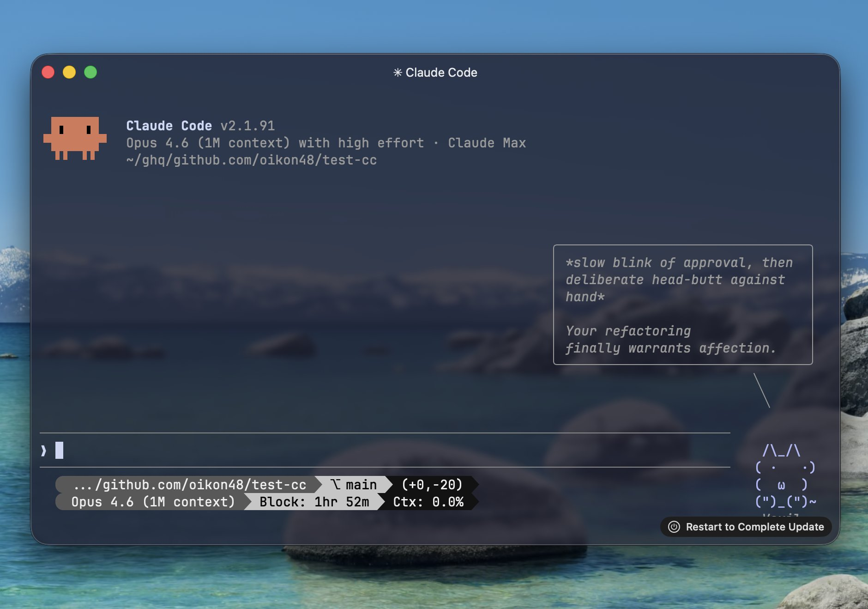This screenshot has height=609, width=868.
Task: Click the git branch icon beside main
Action: 336,484
